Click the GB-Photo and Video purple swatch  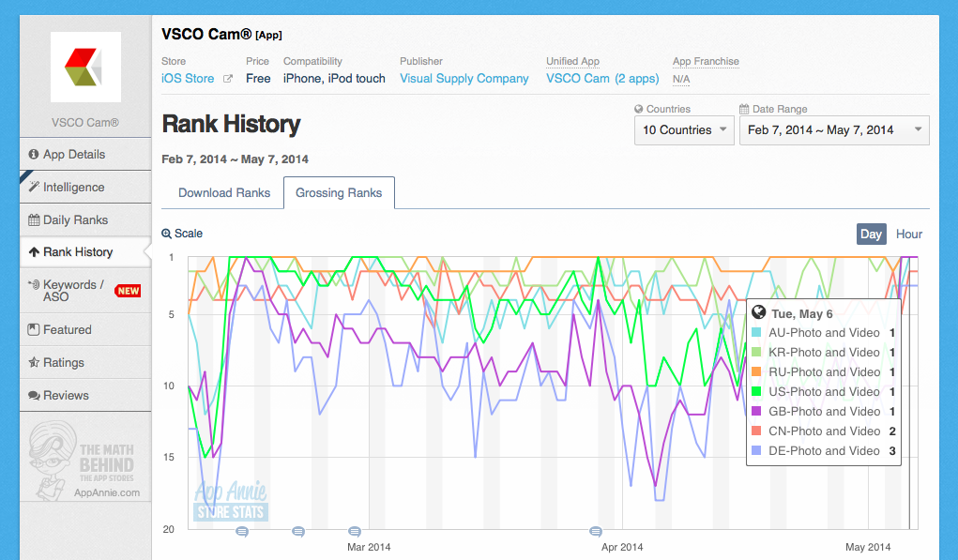756,411
